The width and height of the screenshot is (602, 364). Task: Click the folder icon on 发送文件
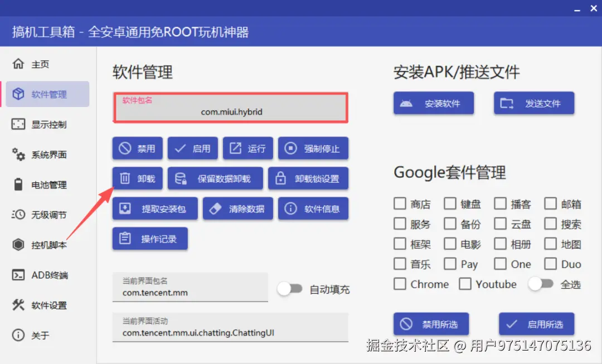click(507, 103)
